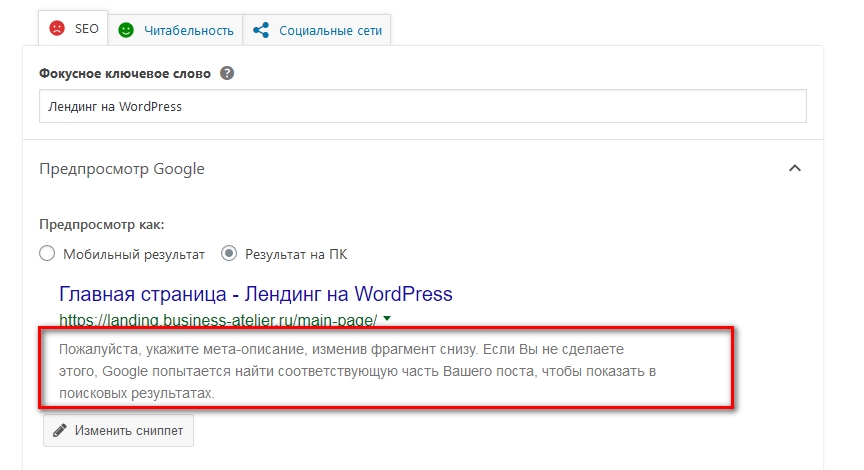Click the share icon for social networks
This screenshot has width=864, height=470.
[261, 30]
